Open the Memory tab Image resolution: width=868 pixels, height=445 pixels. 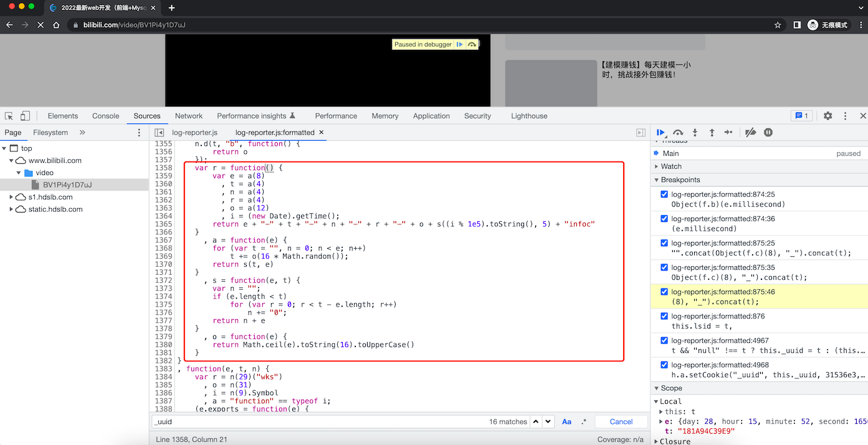(385, 116)
